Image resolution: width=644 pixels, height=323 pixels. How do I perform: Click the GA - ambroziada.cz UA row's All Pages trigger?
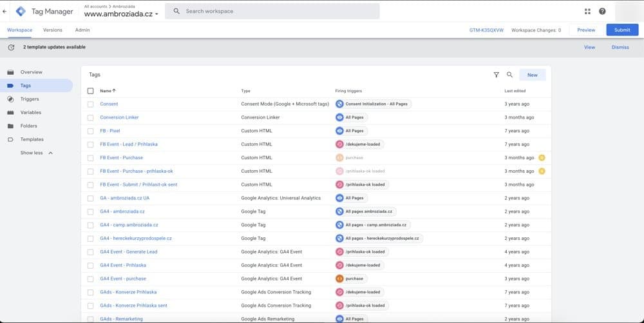pos(352,198)
